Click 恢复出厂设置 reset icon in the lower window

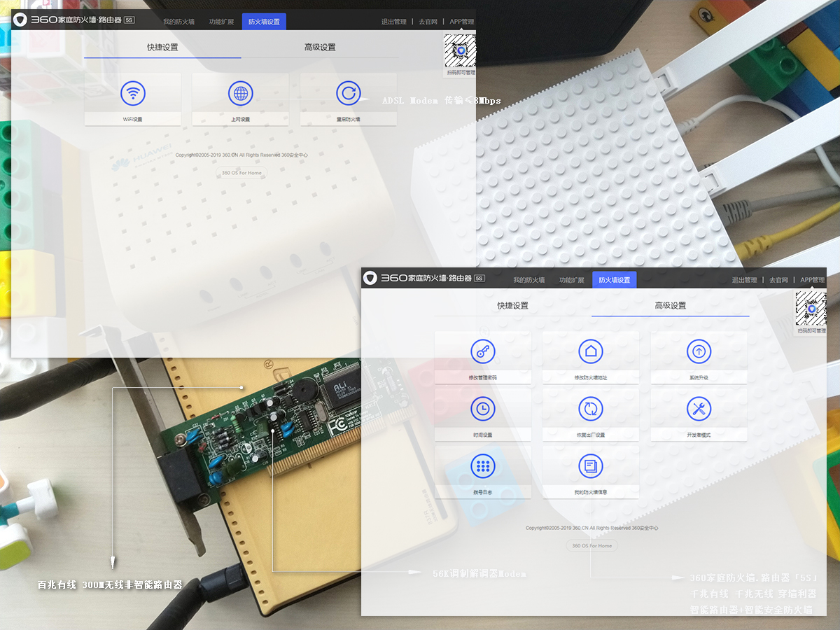click(x=591, y=408)
